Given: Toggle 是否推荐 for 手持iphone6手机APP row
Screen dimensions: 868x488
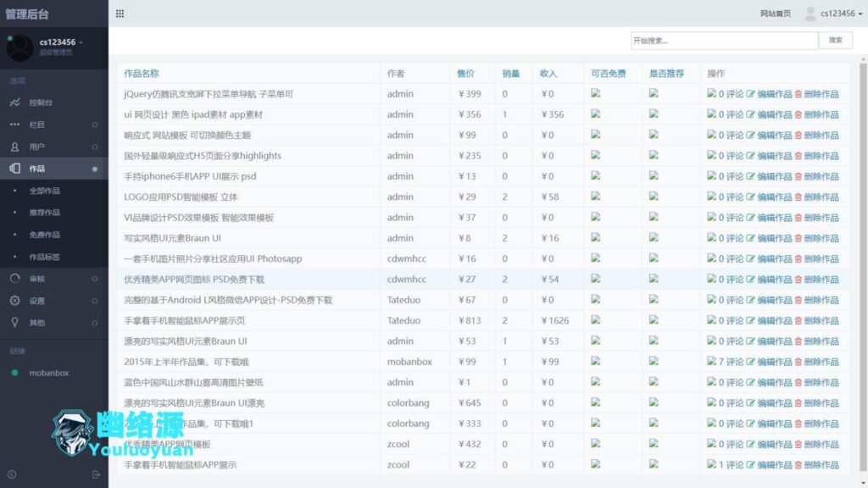Looking at the screenshot, I should 654,175.
